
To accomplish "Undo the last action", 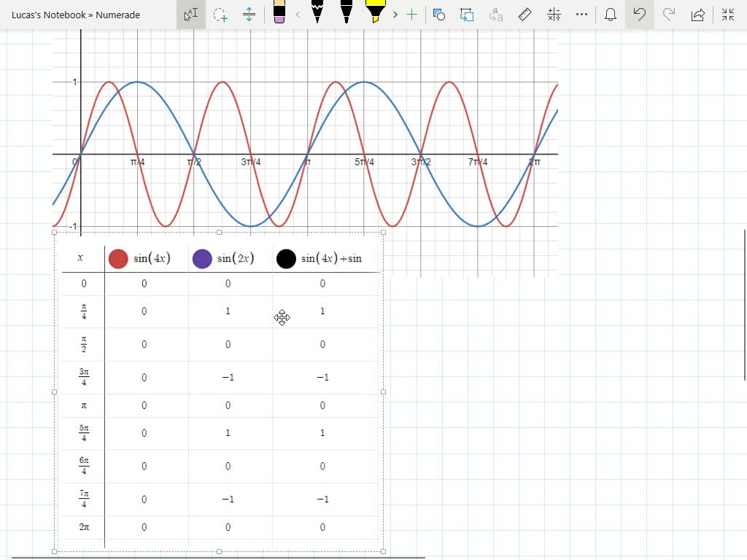I will coord(640,15).
